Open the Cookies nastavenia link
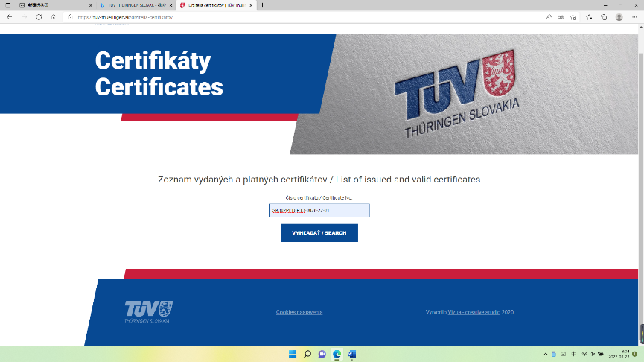The height and width of the screenshot is (362, 644). [299, 312]
